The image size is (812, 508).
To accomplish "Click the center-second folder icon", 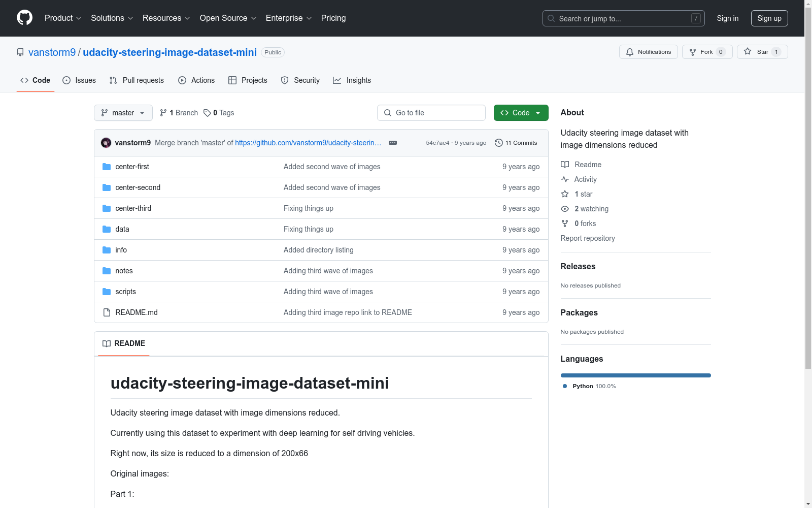I will click(x=107, y=187).
